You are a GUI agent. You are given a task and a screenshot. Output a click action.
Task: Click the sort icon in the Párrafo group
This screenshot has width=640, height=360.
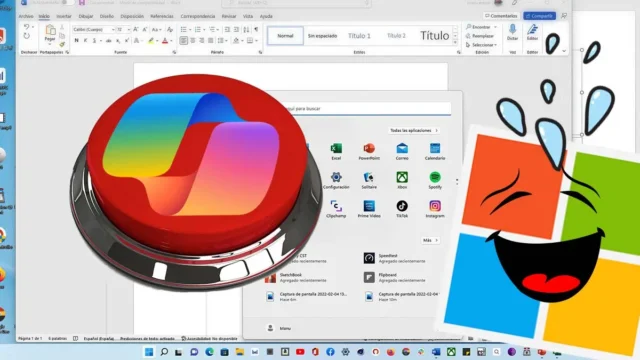pyautogui.click(x=246, y=29)
